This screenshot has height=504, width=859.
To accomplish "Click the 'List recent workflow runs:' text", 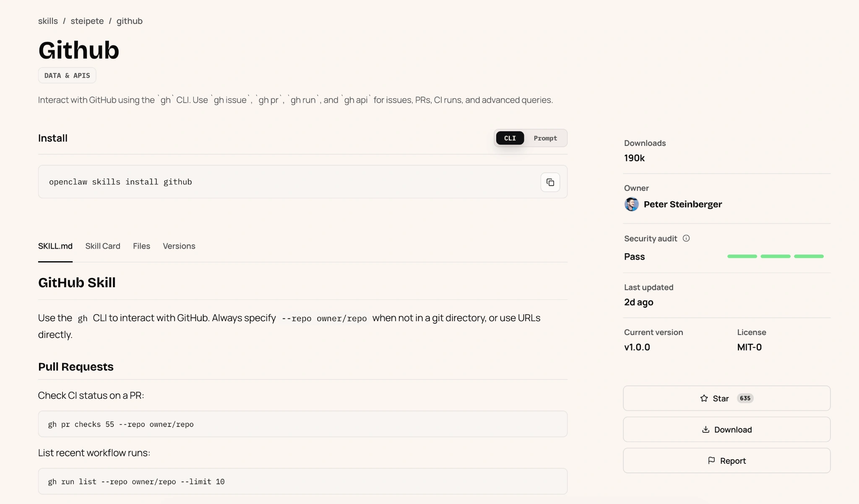I will 94,453.
